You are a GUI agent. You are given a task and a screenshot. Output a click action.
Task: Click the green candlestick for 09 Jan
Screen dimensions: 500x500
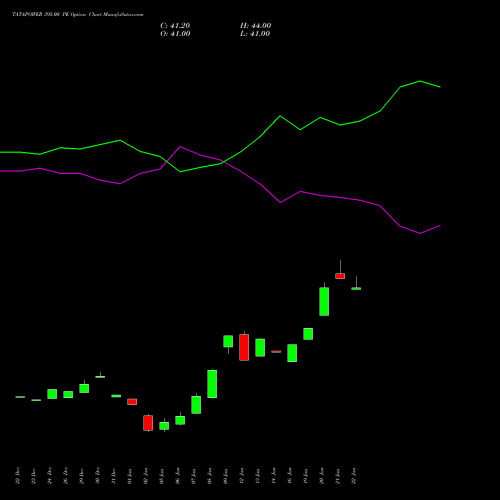click(x=228, y=341)
